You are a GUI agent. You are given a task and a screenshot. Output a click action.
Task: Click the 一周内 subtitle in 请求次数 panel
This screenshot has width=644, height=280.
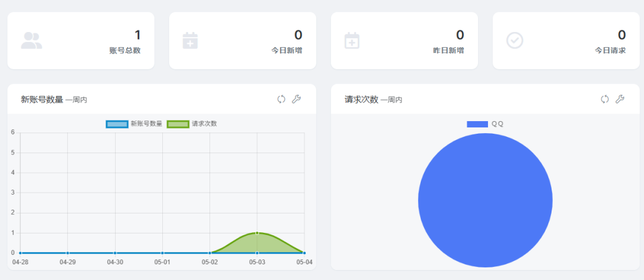click(x=391, y=100)
